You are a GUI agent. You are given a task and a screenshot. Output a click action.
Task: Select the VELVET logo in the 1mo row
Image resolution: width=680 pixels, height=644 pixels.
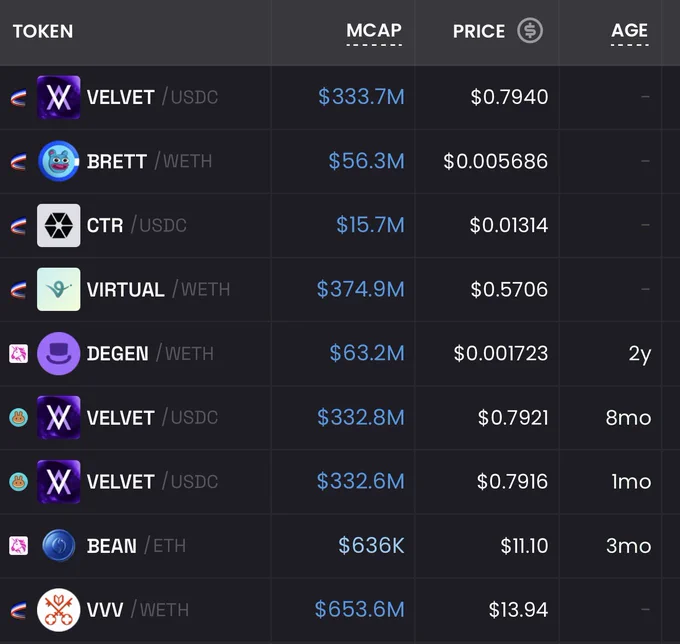[59, 482]
